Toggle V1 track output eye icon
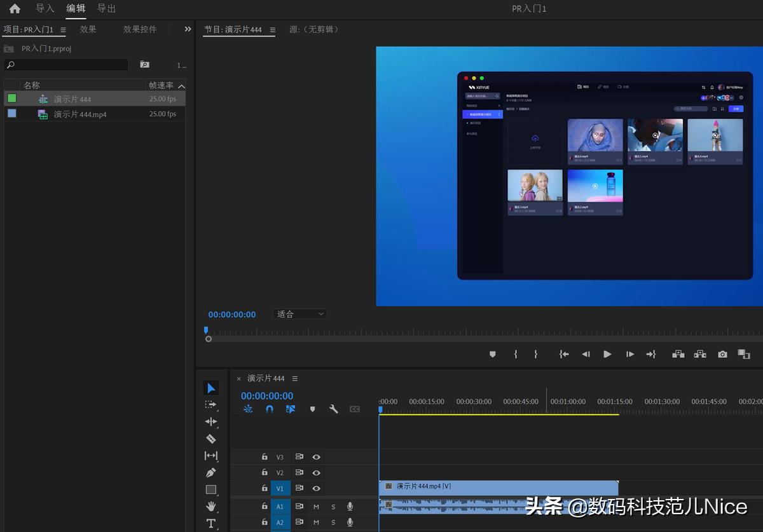This screenshot has height=532, width=763. point(316,488)
